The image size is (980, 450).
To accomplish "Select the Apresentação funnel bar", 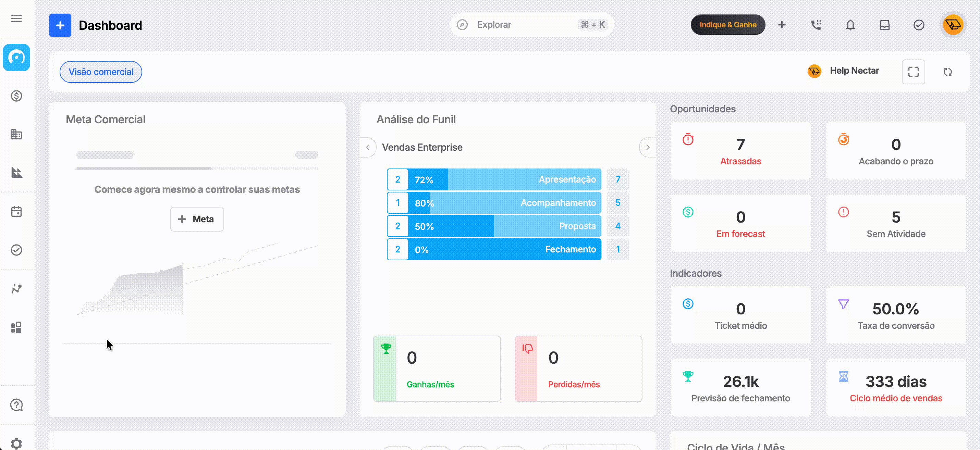I will point(494,179).
